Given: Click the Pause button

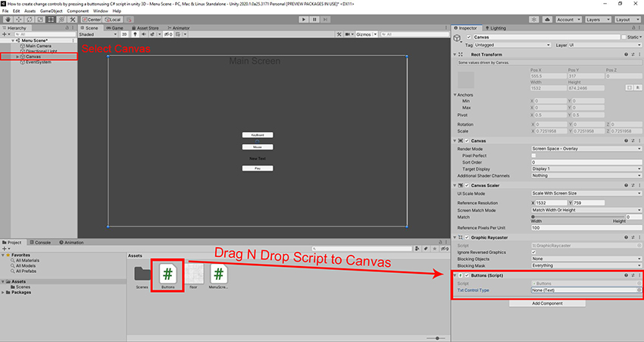Looking at the screenshot, I should pos(314,19).
